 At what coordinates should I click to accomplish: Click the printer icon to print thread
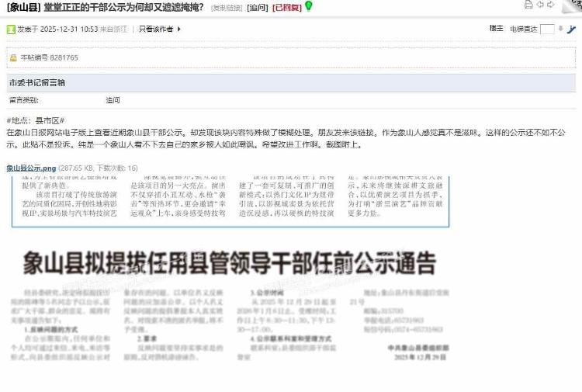click(528, 5)
